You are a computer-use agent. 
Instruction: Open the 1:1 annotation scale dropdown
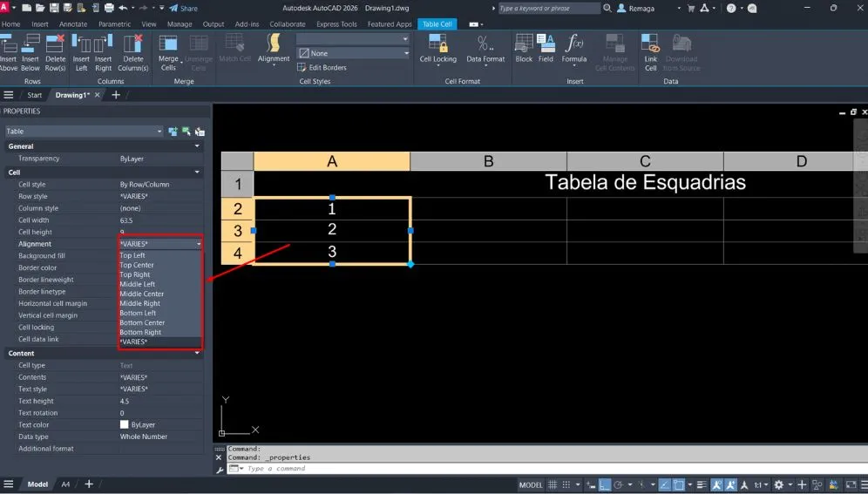point(762,485)
